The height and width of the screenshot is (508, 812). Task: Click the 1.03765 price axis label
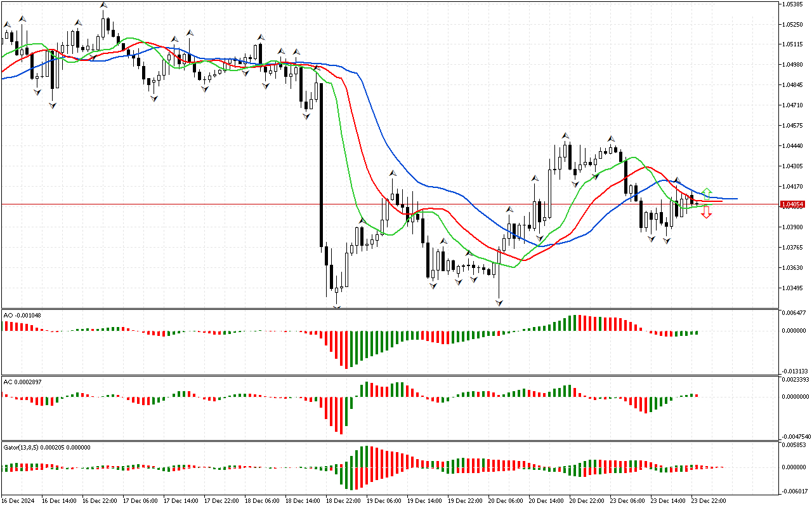click(x=794, y=248)
